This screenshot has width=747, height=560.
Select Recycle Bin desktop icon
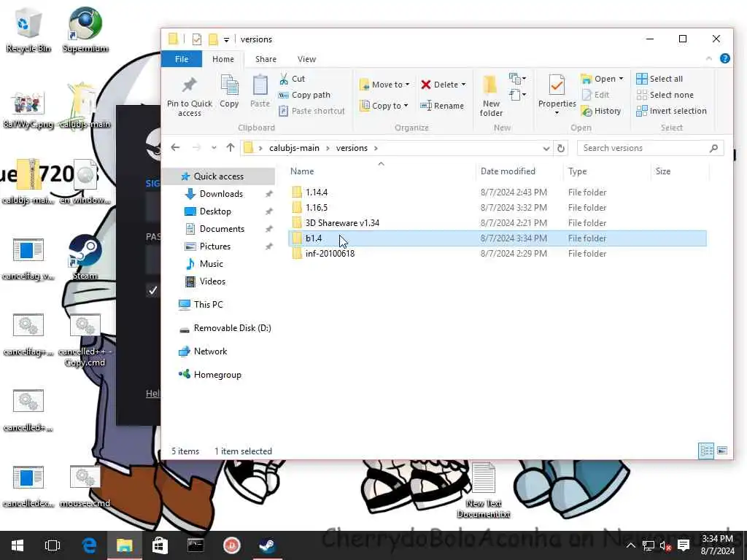click(28, 29)
